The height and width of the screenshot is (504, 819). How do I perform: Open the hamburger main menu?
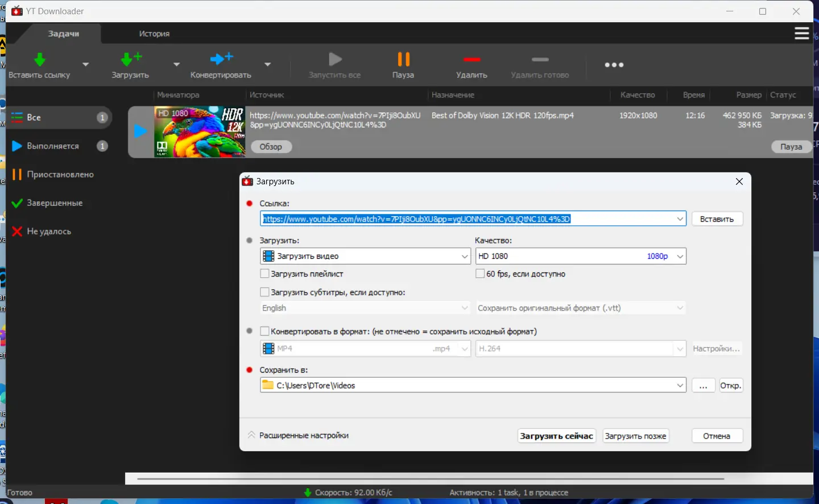802,34
